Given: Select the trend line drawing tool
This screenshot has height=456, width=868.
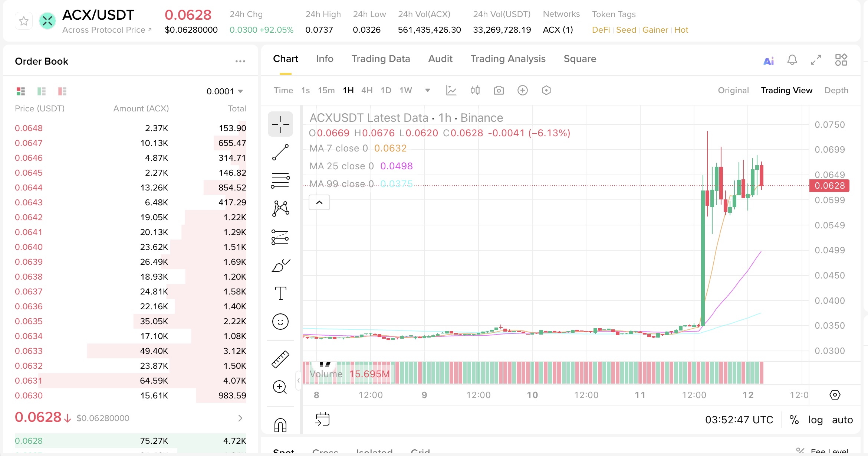Looking at the screenshot, I should pos(280,152).
